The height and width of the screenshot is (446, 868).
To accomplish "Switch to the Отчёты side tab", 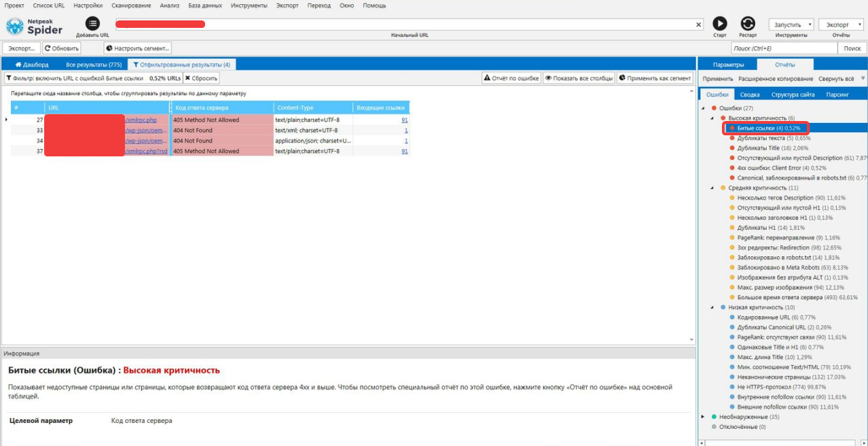I will tap(785, 65).
